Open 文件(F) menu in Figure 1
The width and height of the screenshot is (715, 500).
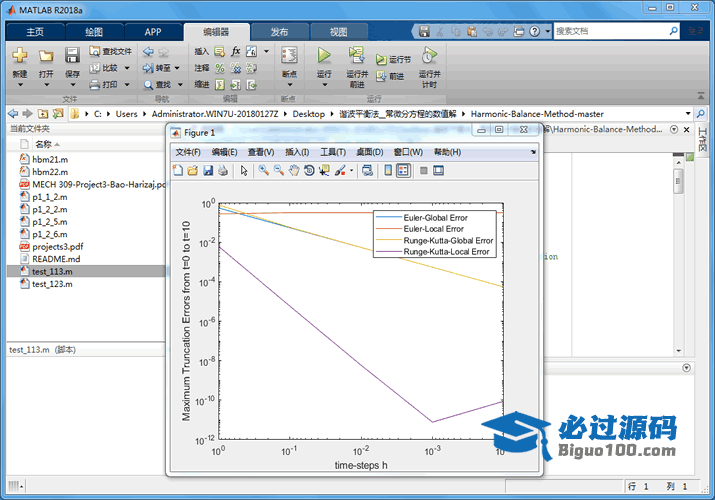[188, 152]
